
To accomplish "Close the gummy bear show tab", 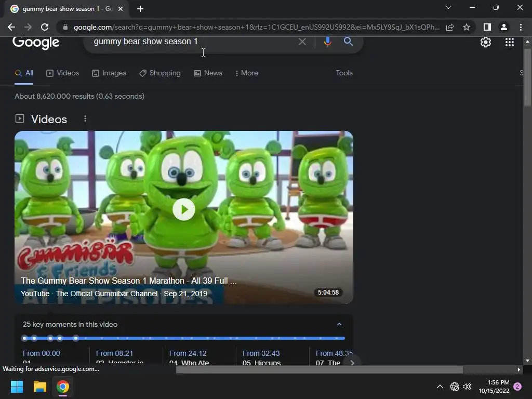I will pyautogui.click(x=121, y=9).
